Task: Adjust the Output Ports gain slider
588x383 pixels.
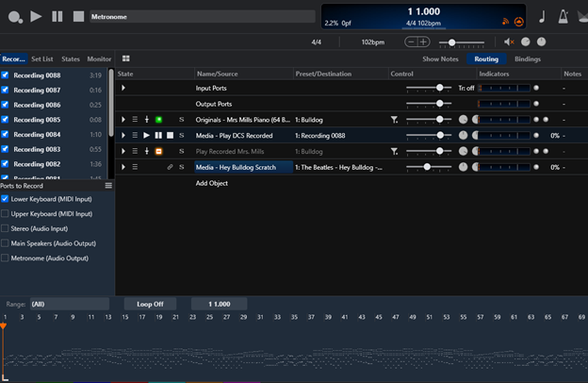Action: point(429,103)
